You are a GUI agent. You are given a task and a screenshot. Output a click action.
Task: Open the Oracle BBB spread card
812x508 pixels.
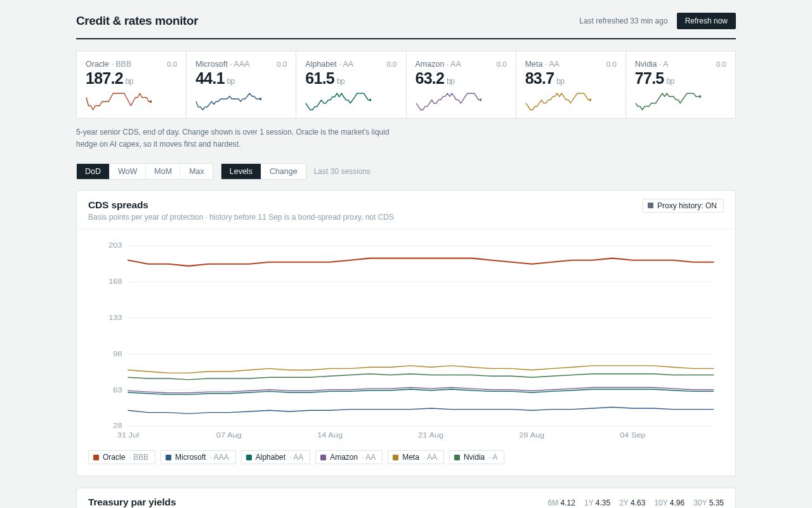131,84
